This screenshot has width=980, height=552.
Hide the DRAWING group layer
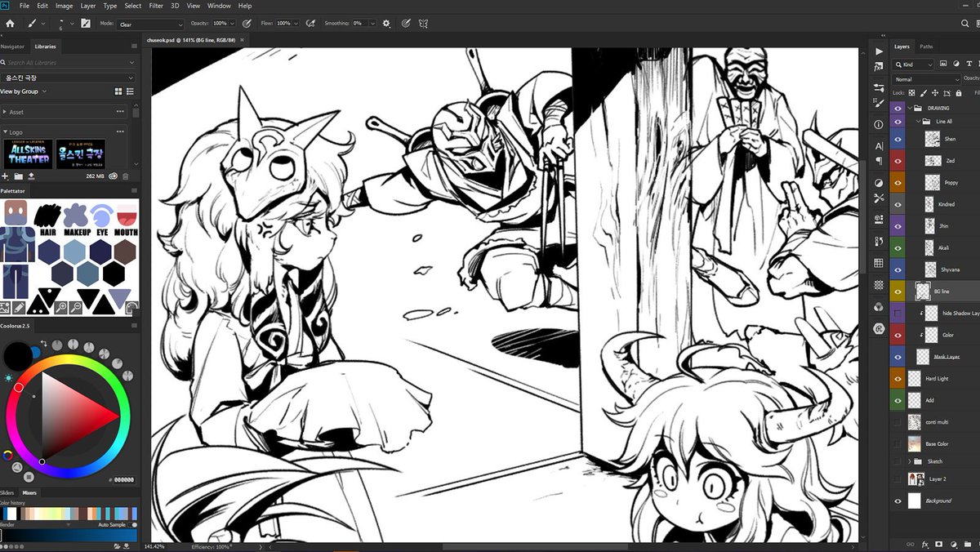coord(898,108)
